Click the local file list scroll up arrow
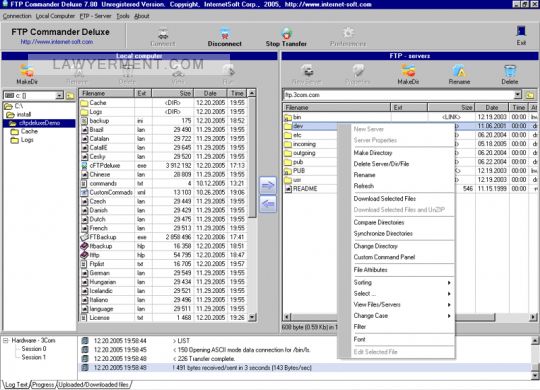This screenshot has width=540, height=390. pyautogui.click(x=252, y=93)
